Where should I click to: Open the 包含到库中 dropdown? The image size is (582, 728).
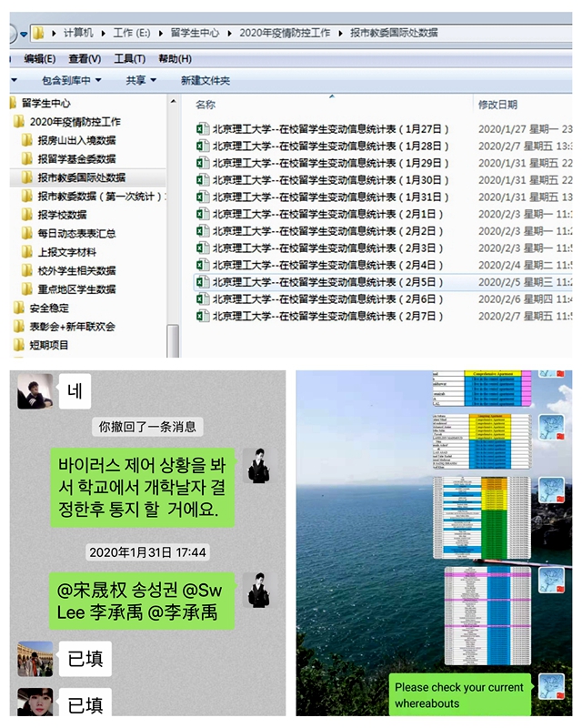click(71, 81)
